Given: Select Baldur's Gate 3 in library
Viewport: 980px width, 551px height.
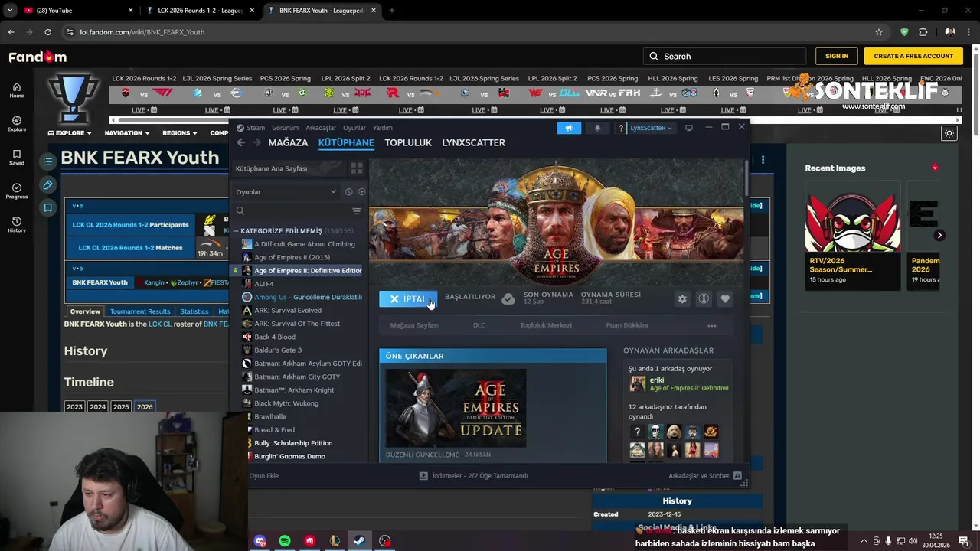Looking at the screenshot, I should tap(278, 350).
